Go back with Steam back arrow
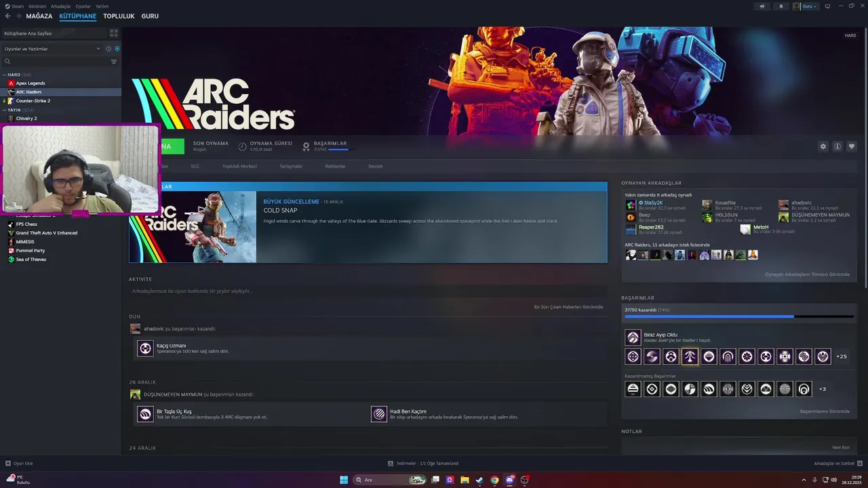The width and height of the screenshot is (868, 488). (8, 16)
